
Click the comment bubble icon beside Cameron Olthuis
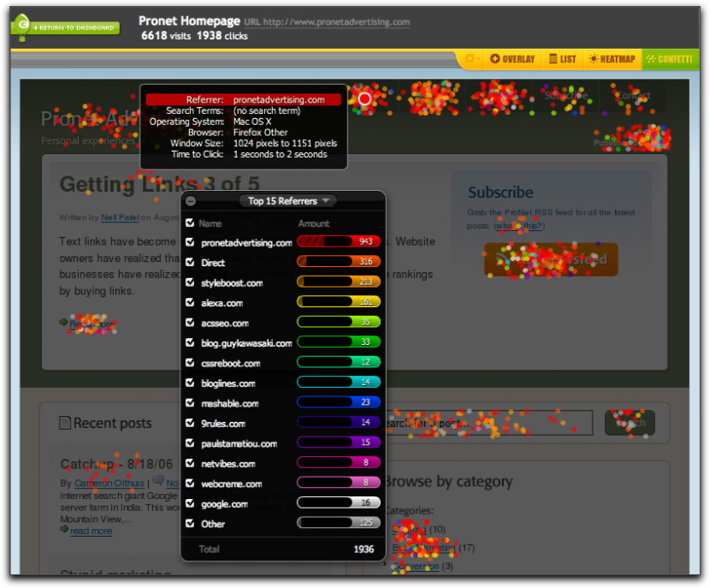pos(158,480)
